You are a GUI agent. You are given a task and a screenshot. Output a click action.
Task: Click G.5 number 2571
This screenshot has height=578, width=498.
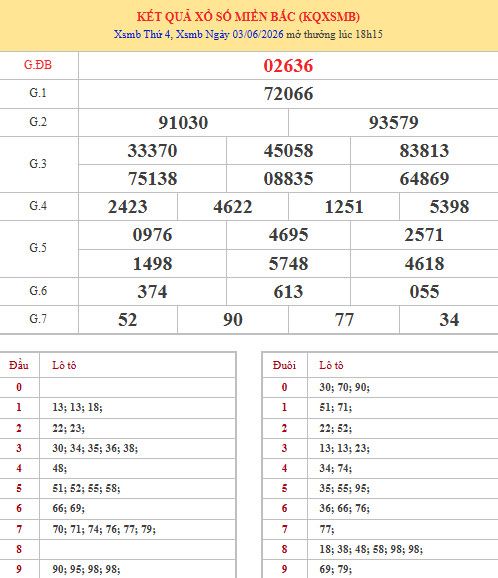[424, 235]
